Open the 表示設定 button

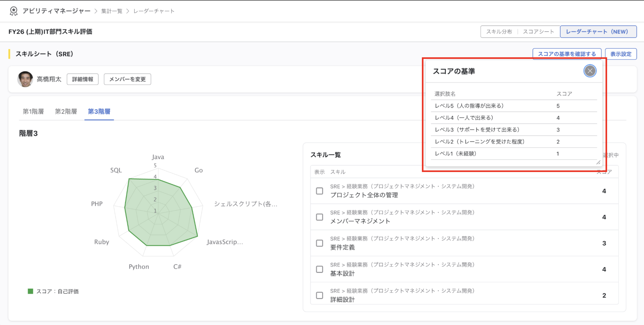pos(621,54)
